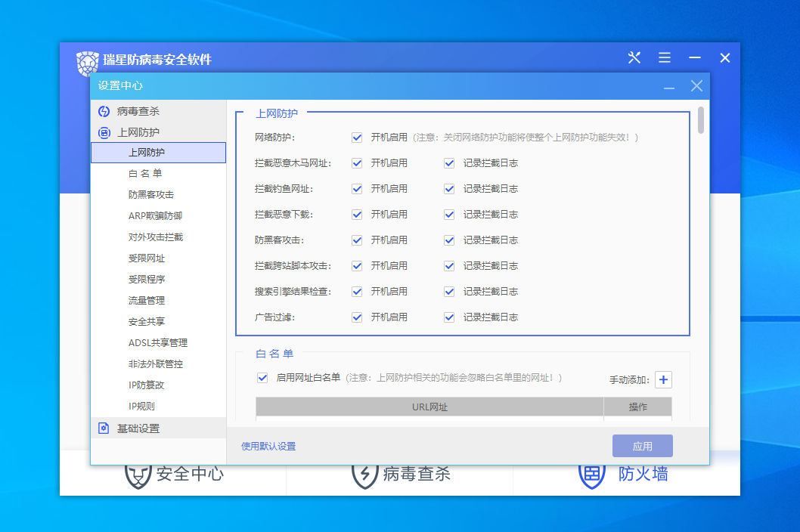Screen dimensions: 800x532
Task: Open the 流量管理 sidebar item
Action: pos(147,301)
